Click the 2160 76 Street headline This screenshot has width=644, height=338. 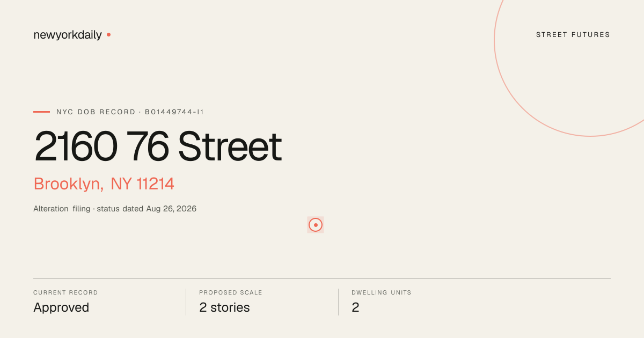click(x=158, y=146)
